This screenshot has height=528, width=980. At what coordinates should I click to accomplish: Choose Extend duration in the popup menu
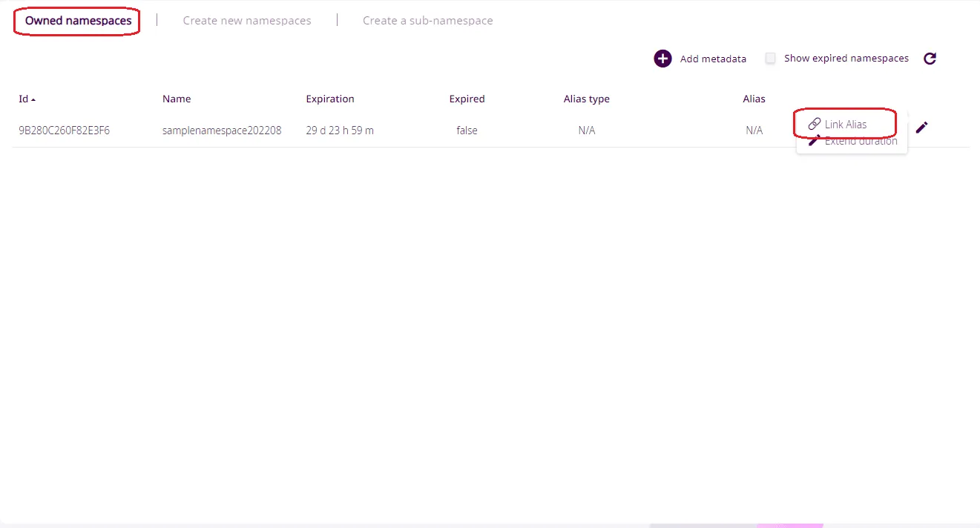click(861, 142)
